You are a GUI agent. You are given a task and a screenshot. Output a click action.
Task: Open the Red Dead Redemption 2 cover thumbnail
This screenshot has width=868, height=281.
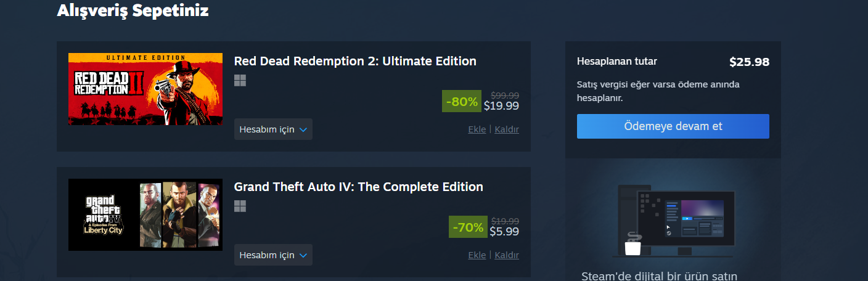tap(145, 89)
